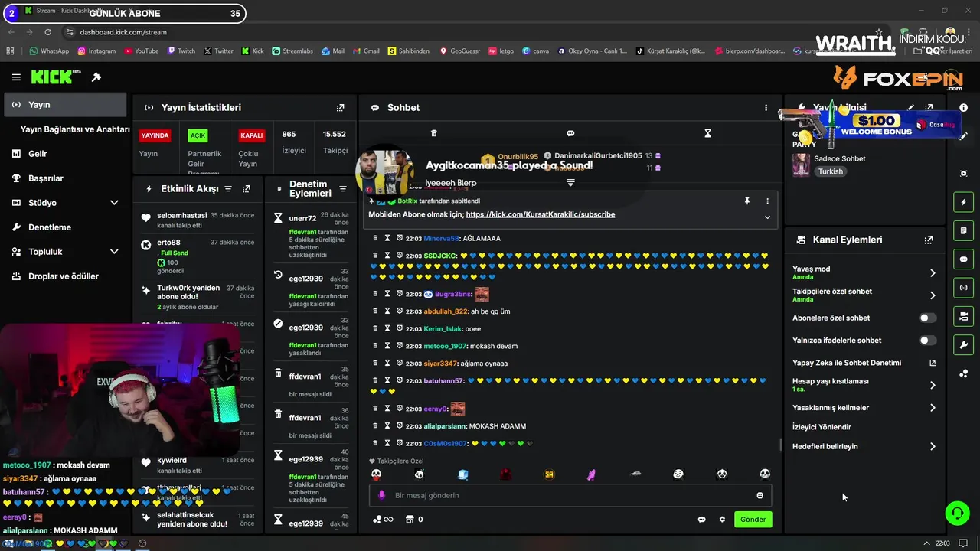Click the info icon in right sidebar
The image size is (980, 551).
click(963, 108)
